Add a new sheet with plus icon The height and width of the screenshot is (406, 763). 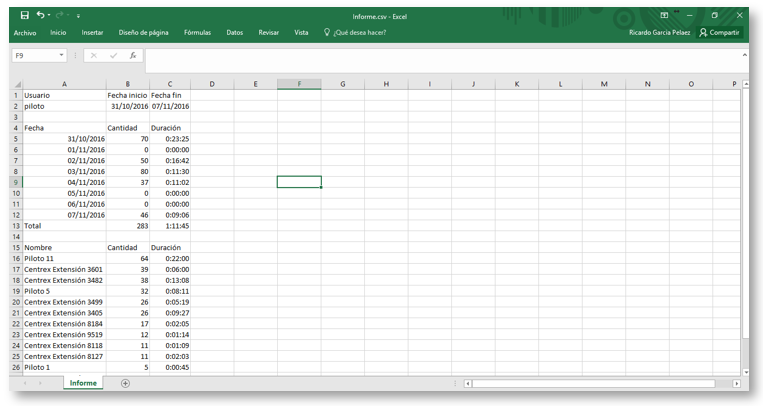click(125, 383)
